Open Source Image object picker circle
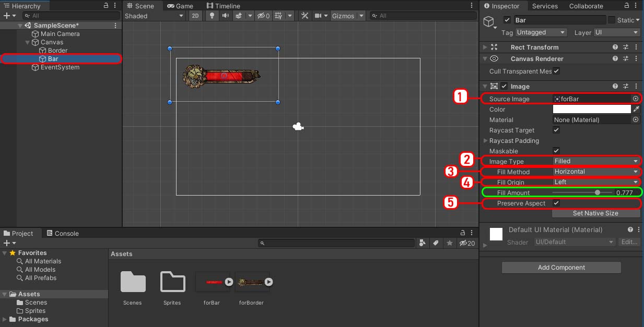 (636, 99)
